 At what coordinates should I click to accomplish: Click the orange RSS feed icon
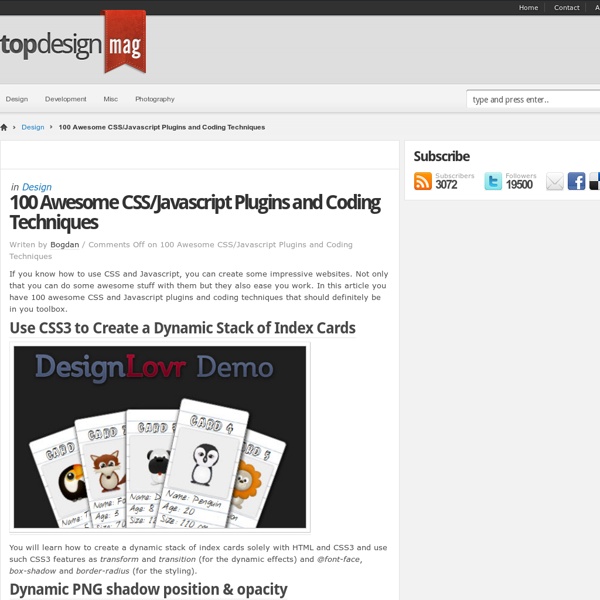click(422, 181)
